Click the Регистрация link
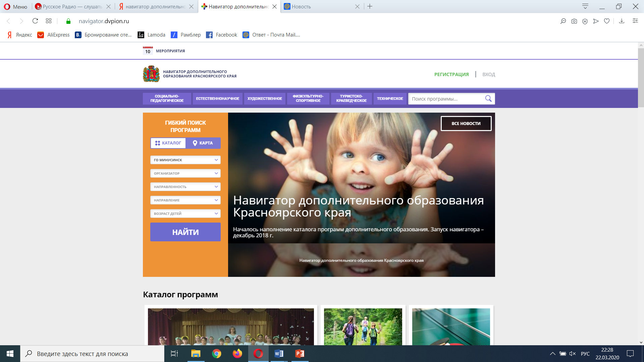The image size is (644, 362). 451,74
